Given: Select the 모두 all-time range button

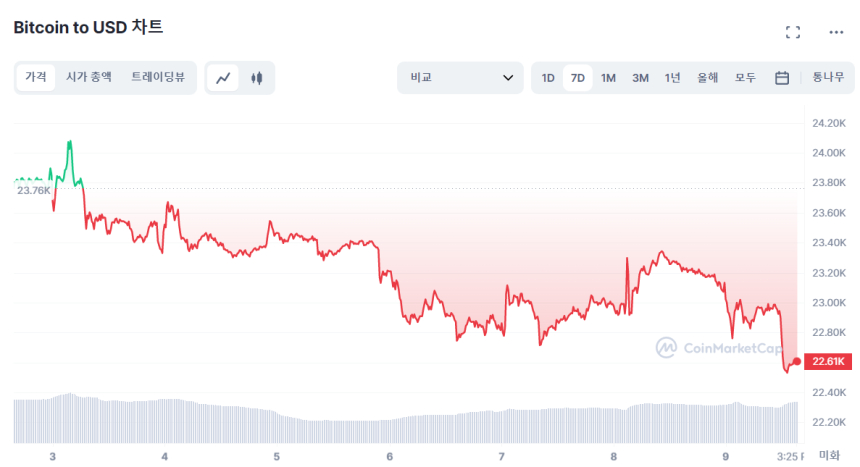Looking at the screenshot, I should (x=745, y=78).
